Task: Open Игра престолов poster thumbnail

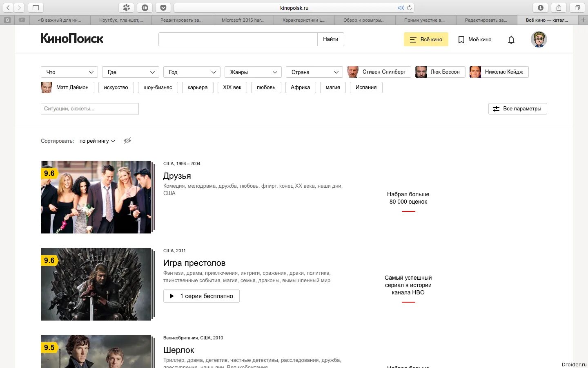Action: click(96, 284)
